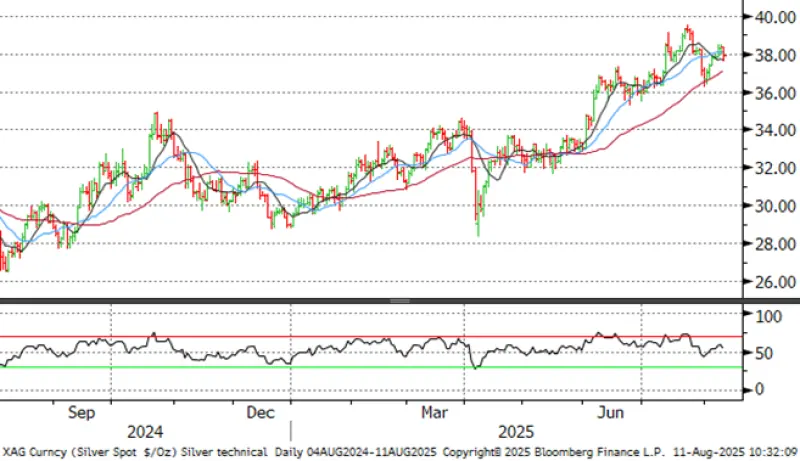Click the 36.00 price axis label
Viewport: 800px width, 461px height.
(x=775, y=93)
